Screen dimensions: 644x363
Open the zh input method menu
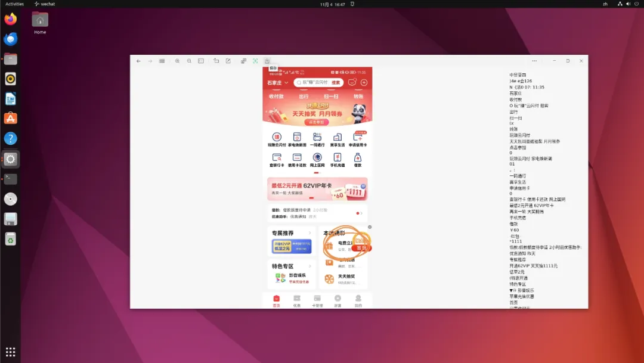coord(605,4)
